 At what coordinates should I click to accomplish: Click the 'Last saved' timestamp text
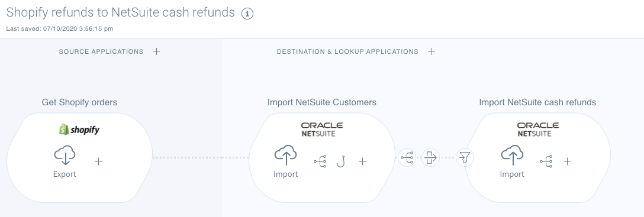click(x=60, y=29)
